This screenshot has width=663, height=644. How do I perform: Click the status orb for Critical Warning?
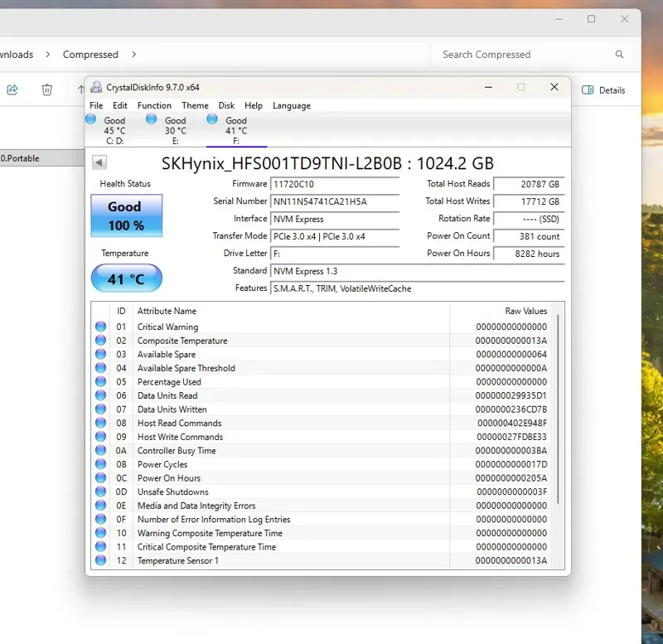tap(101, 327)
